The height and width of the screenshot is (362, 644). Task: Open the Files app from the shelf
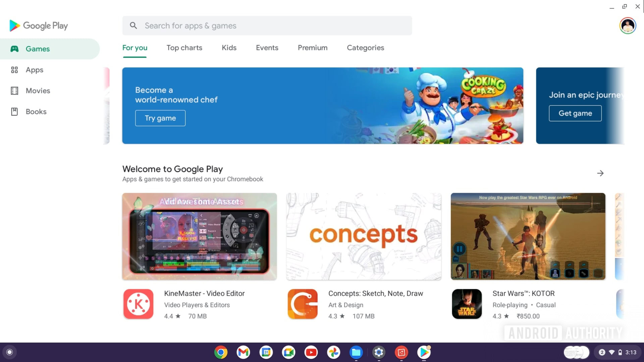point(356,352)
